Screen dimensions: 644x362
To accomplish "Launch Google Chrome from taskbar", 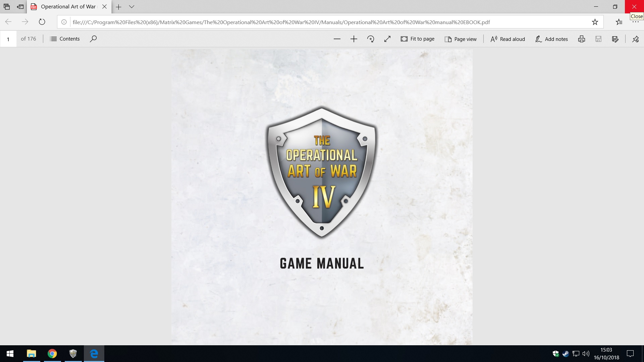I will 52,354.
